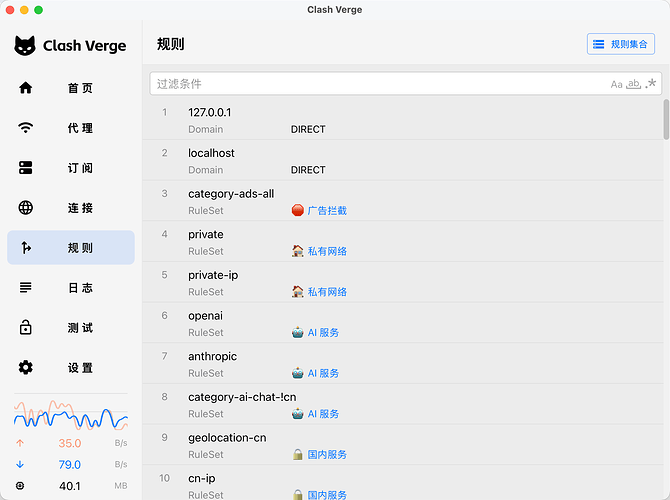Open the 连接 connections globe icon
This screenshot has width=670, height=500.
coord(26,208)
